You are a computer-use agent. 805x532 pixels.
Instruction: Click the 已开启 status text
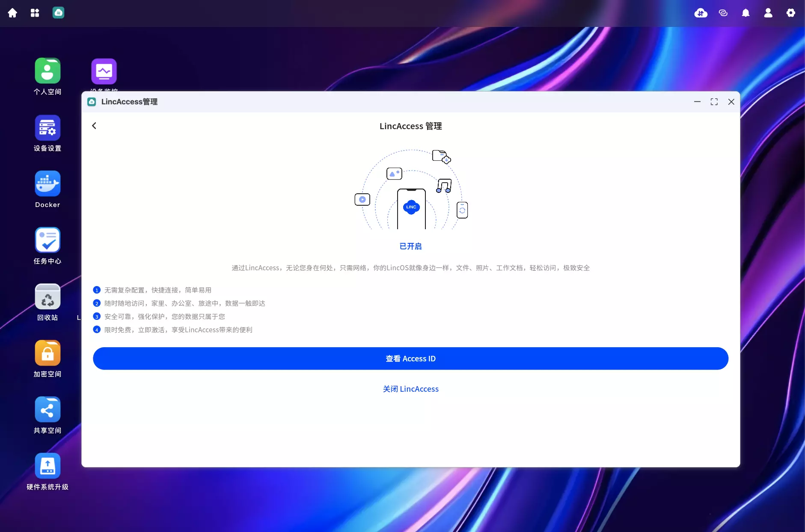(x=410, y=246)
